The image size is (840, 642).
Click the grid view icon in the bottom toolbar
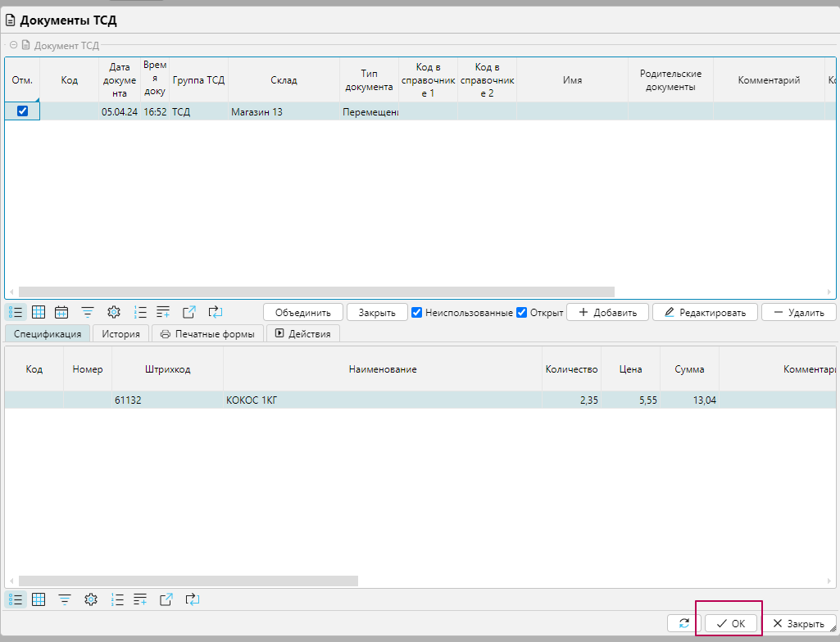click(x=39, y=599)
